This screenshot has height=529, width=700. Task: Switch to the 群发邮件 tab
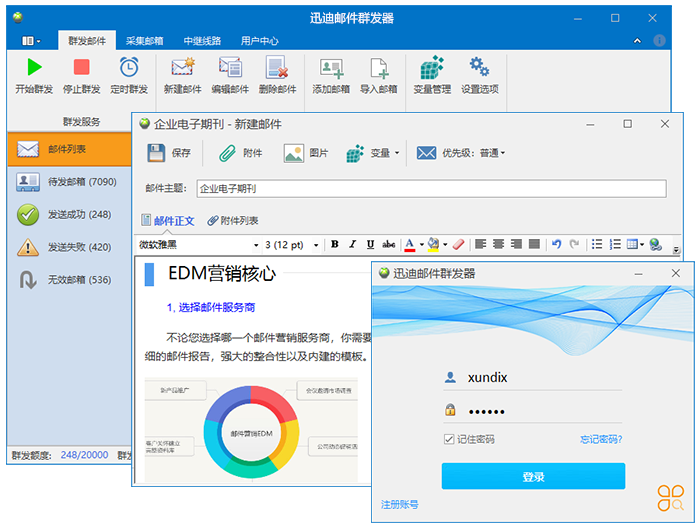pyautogui.click(x=87, y=41)
